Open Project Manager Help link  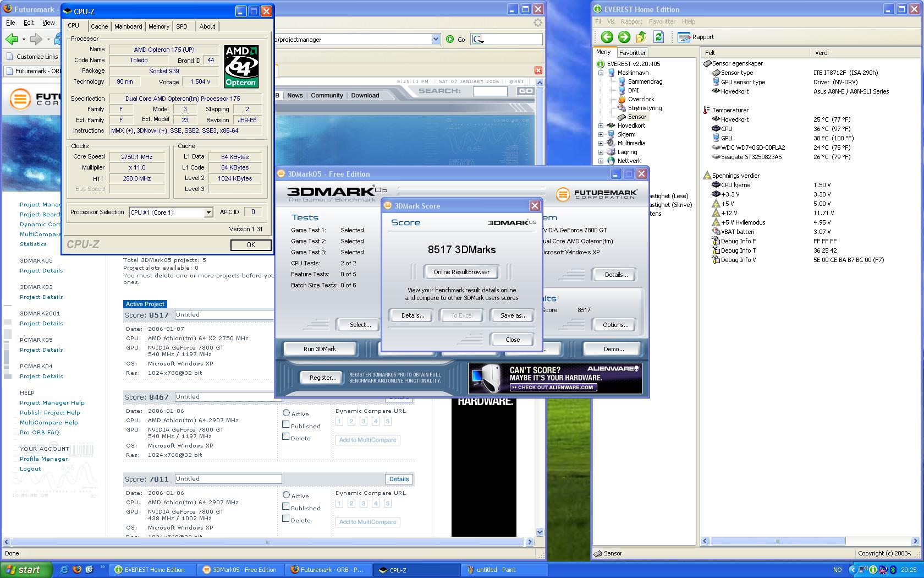tap(52, 403)
